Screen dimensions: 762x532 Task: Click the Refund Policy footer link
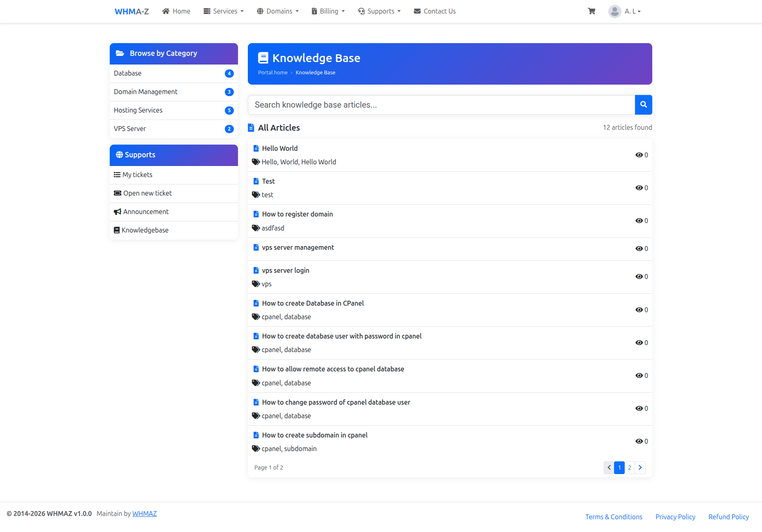coord(728,516)
